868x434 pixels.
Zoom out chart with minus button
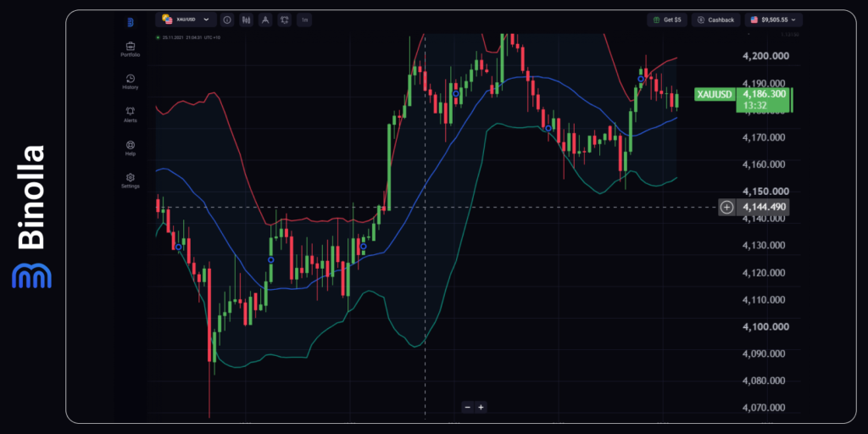point(468,408)
